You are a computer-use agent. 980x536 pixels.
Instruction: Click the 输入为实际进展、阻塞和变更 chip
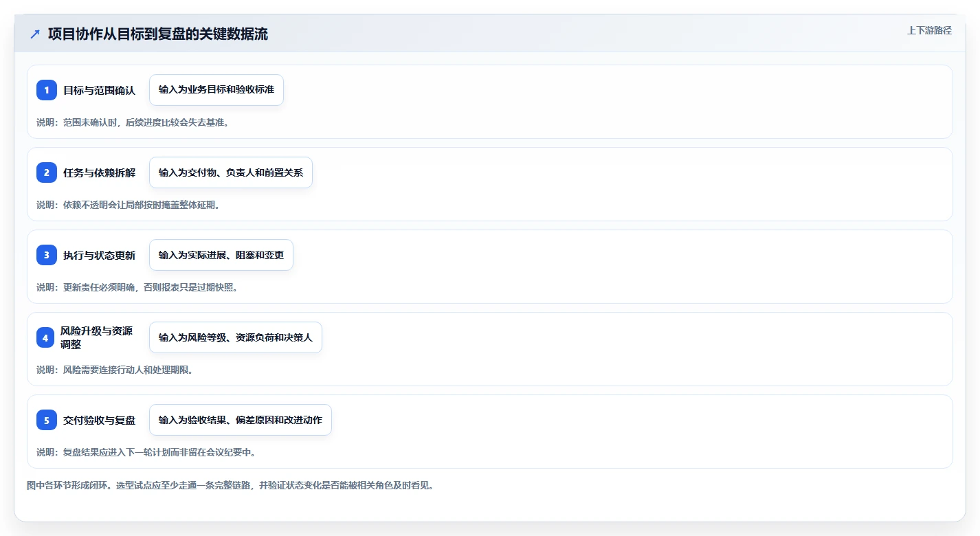tap(221, 255)
